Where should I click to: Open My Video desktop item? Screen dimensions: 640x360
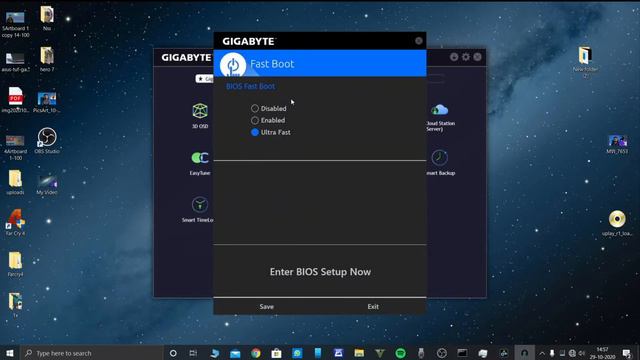pos(47,185)
